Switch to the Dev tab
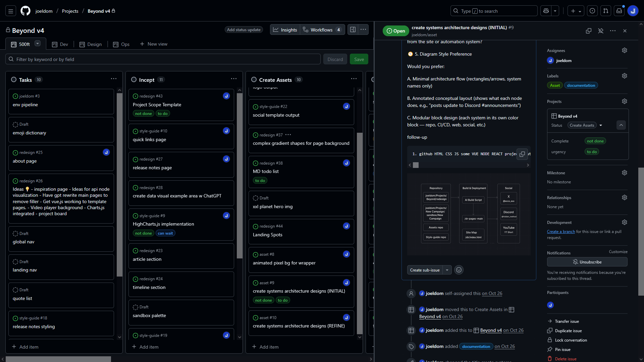This screenshot has width=644, height=362. pos(60,44)
